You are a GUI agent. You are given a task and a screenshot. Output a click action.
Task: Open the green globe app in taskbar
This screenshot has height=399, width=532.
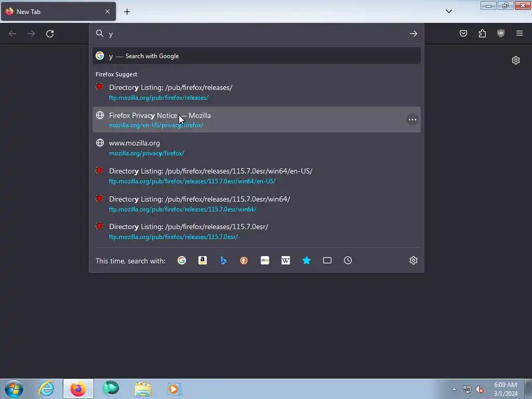111,389
